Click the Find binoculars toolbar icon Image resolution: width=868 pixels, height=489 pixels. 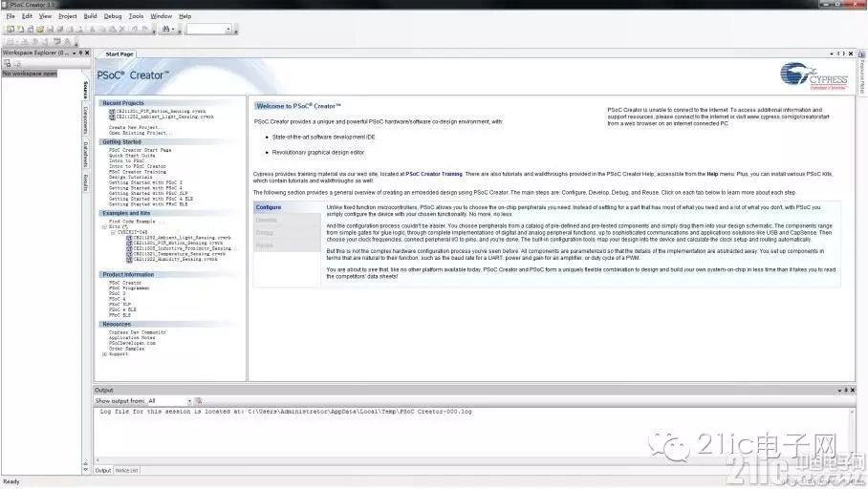[x=166, y=29]
